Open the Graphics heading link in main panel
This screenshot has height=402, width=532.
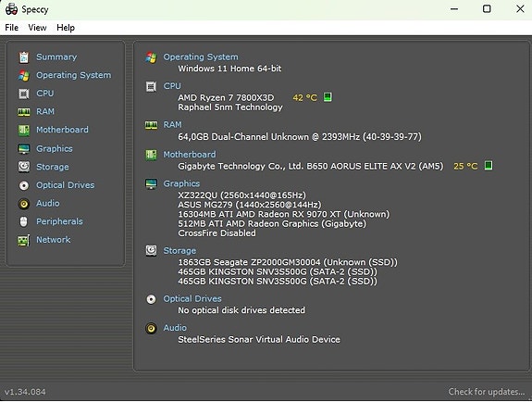click(x=181, y=183)
